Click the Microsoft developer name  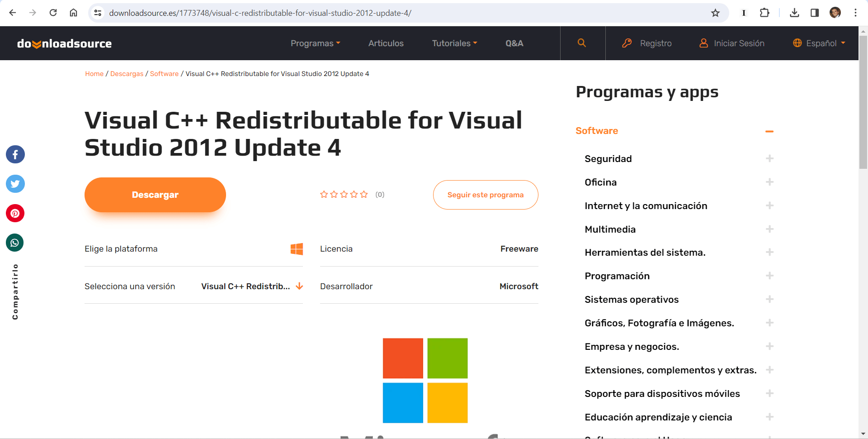click(519, 286)
